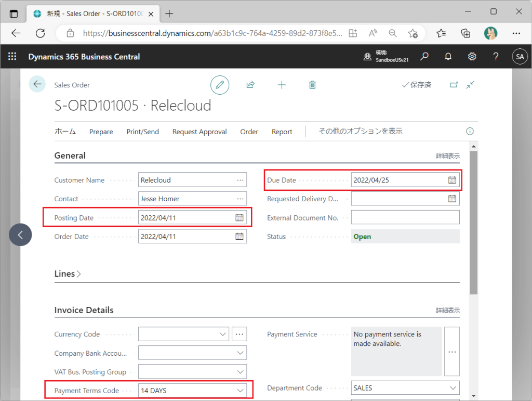Click the scrollbar up arrow
Image resolution: width=532 pixels, height=401 pixels.
pos(474,146)
